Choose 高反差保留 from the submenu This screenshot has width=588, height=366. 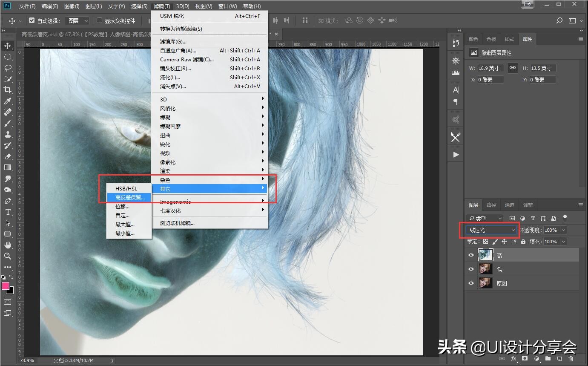[x=130, y=197]
